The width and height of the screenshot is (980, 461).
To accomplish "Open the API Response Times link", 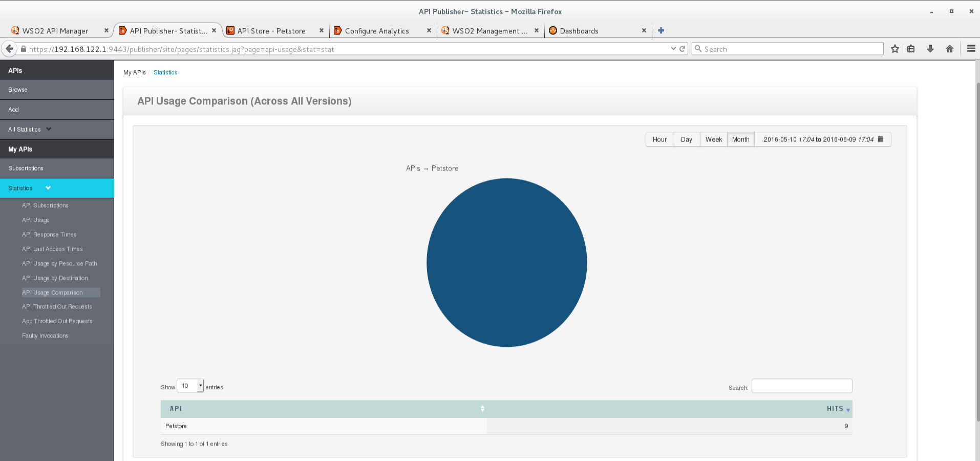I will [49, 235].
